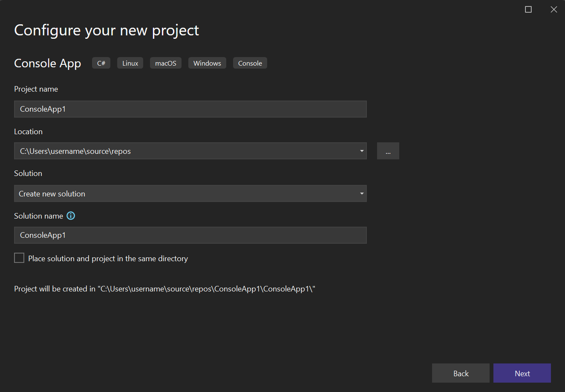
Task: Click the C# language tag
Action: pyautogui.click(x=101, y=63)
